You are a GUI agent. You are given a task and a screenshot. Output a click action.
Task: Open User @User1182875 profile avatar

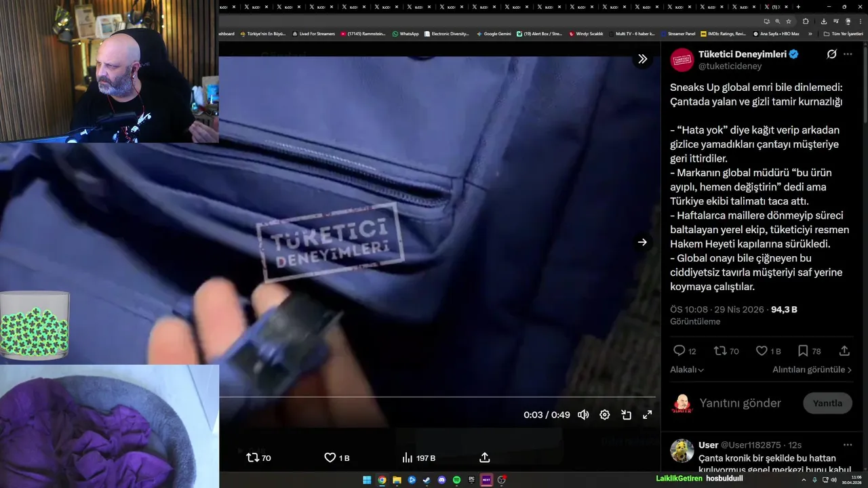tap(682, 451)
